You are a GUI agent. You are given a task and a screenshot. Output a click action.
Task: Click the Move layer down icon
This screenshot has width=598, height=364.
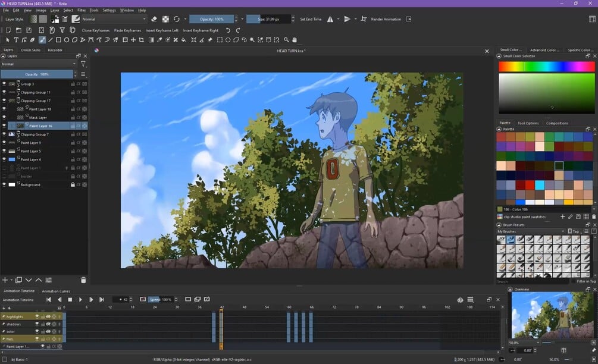click(29, 280)
